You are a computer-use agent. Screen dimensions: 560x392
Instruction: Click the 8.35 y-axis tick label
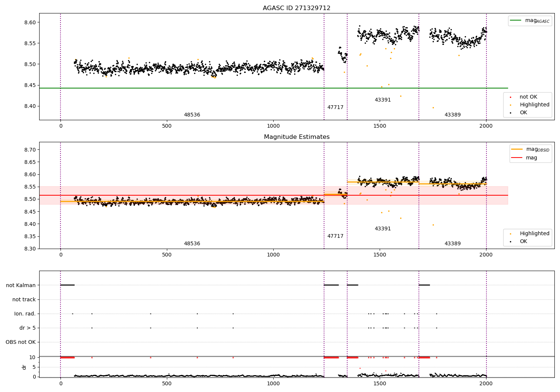click(30, 237)
